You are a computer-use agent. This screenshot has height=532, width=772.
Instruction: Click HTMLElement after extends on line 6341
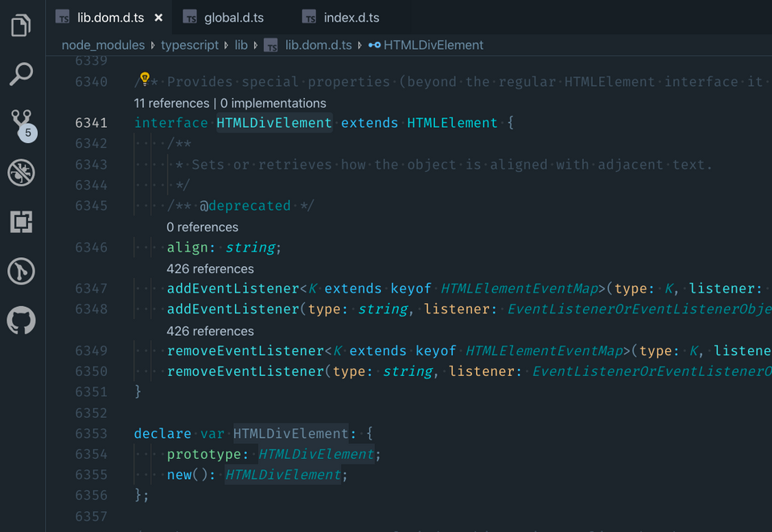click(x=453, y=123)
